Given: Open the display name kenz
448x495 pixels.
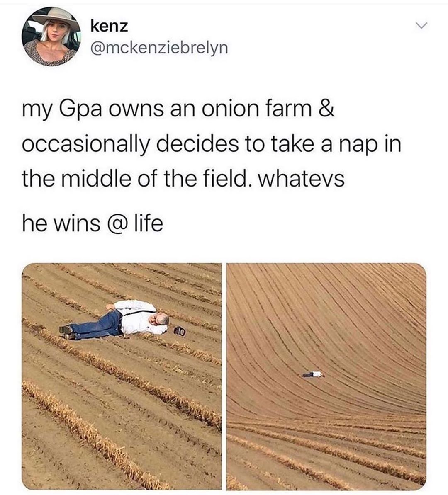Looking at the screenshot, I should (110, 26).
